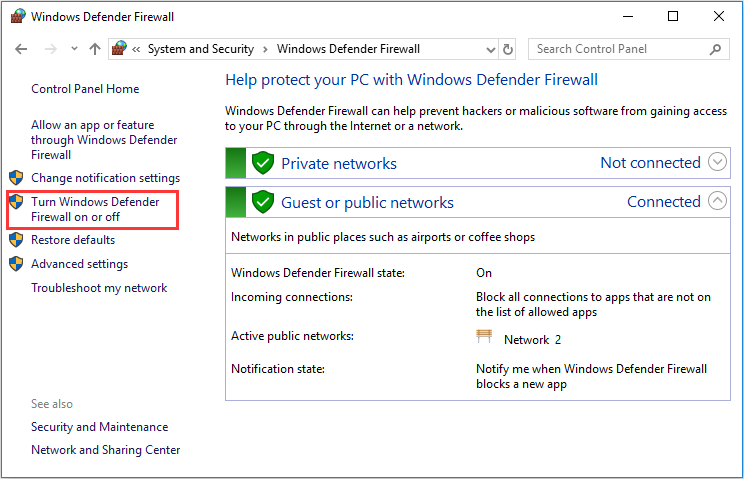Click the firewall state value On

(484, 273)
